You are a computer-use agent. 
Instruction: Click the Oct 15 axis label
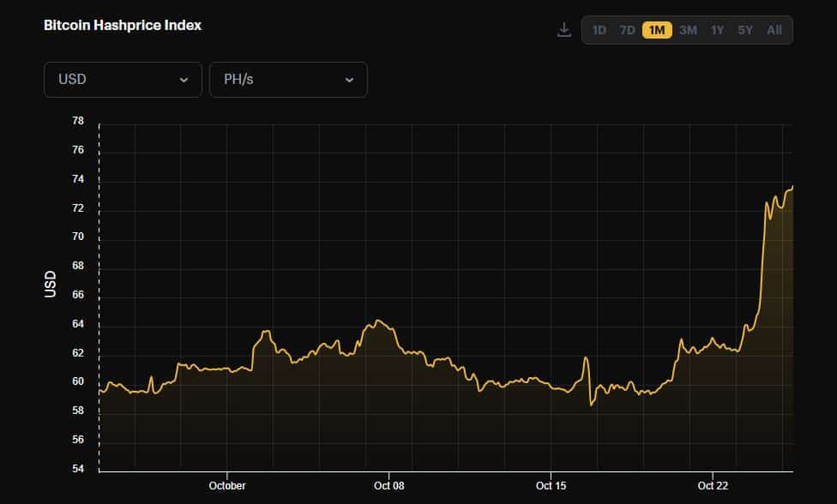[551, 486]
